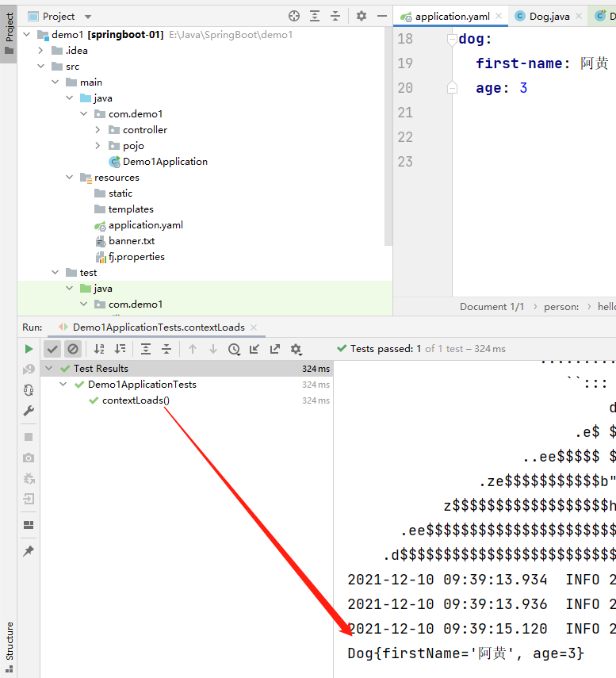Select contextLoads() test result
616x678 pixels.
pyautogui.click(x=136, y=400)
